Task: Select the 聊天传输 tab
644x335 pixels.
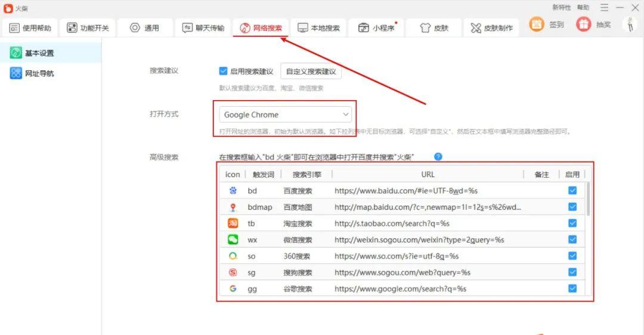Action: point(203,28)
